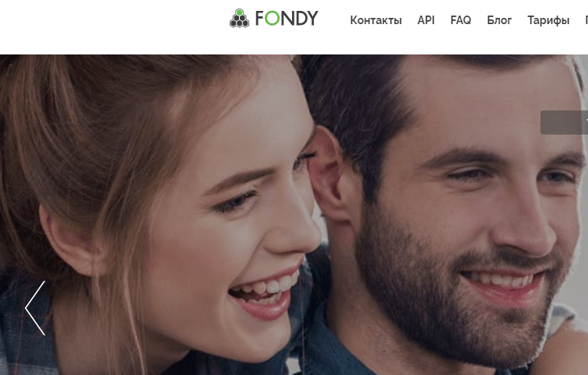Click the cut-off menu item after Тарифы
The width and height of the screenshot is (588, 375).
[x=586, y=20]
